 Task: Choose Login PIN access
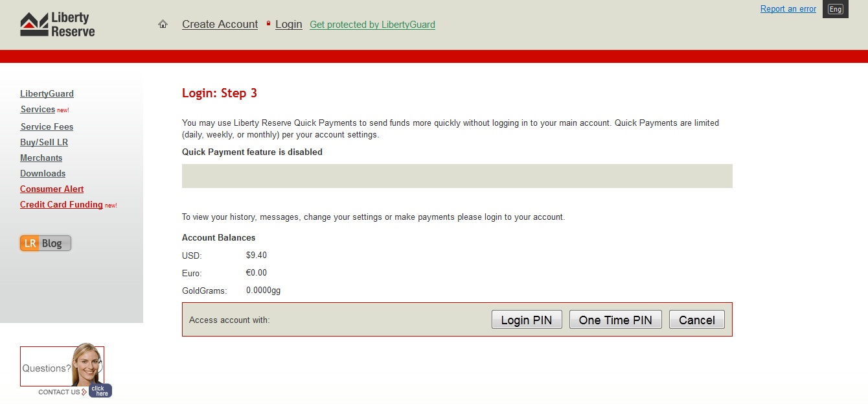coord(527,320)
